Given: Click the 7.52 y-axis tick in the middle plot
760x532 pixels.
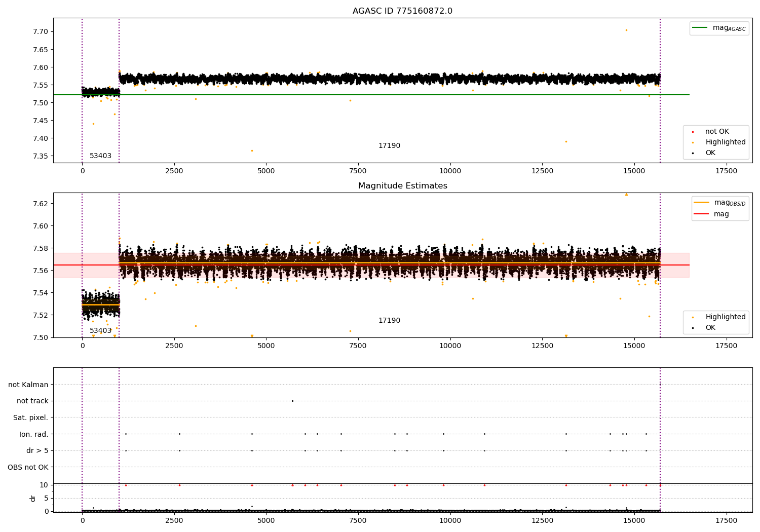Looking at the screenshot, I should point(41,315).
